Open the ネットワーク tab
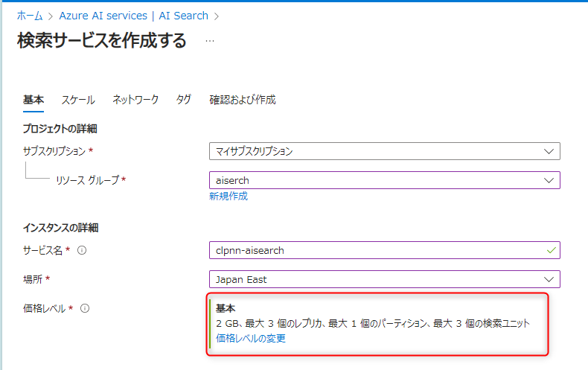 135,100
